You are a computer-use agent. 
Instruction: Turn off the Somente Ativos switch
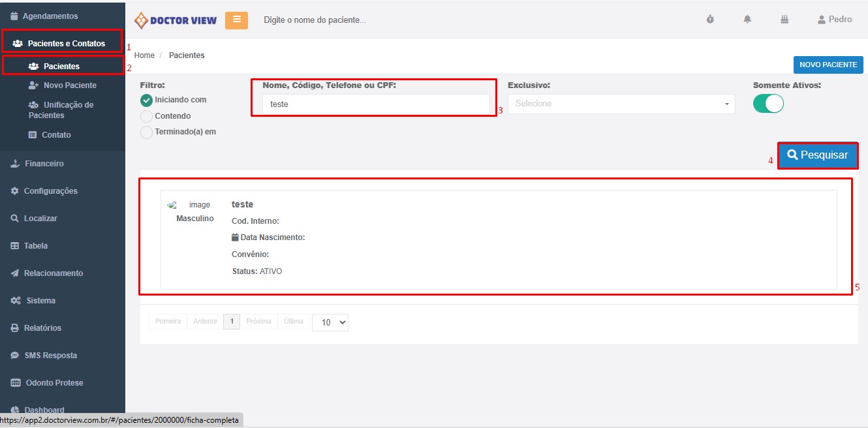pyautogui.click(x=768, y=104)
